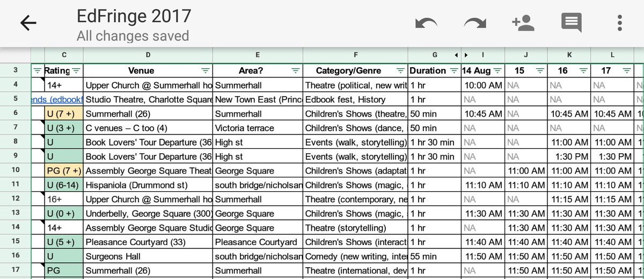Image resolution: width=644 pixels, height=279 pixels.
Task: Click the New Town East area cell
Action: click(x=258, y=99)
